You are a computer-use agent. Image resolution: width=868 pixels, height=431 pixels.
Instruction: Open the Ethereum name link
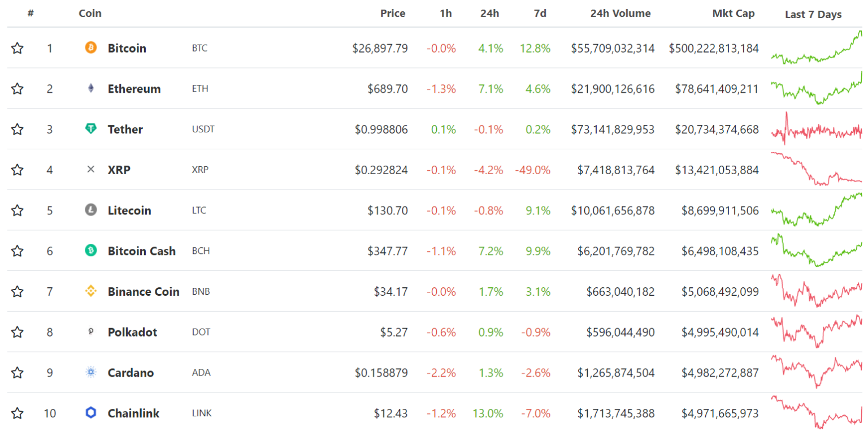point(134,89)
